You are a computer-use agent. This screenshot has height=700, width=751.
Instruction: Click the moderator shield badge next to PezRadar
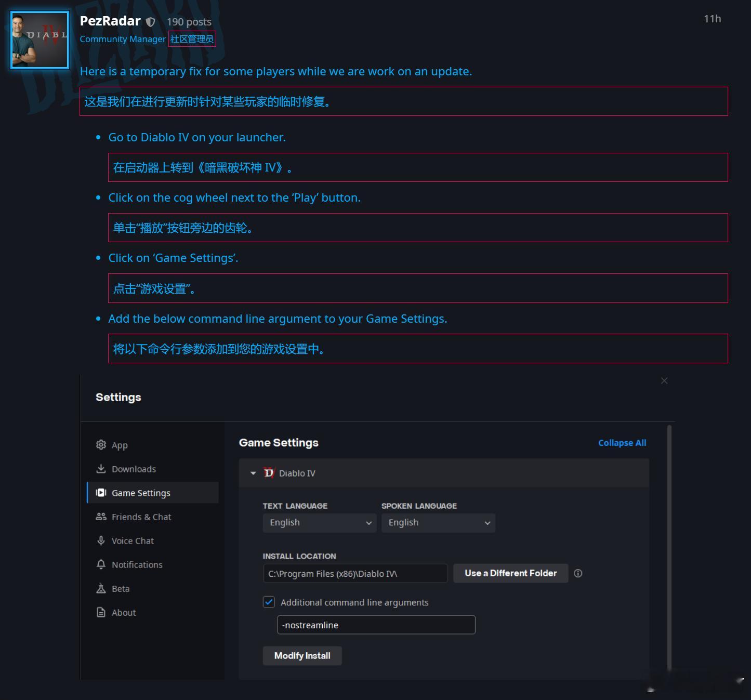150,22
